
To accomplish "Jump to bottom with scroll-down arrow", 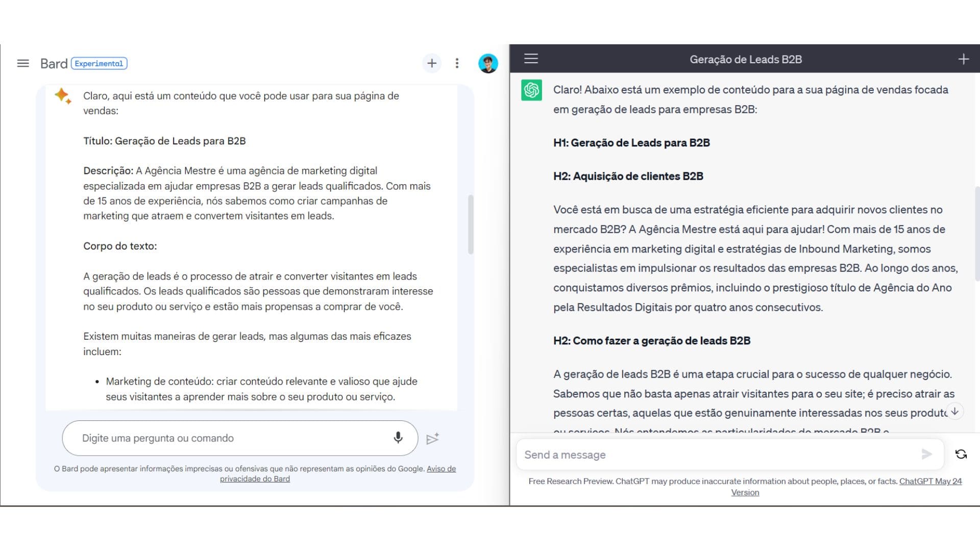I will (954, 411).
